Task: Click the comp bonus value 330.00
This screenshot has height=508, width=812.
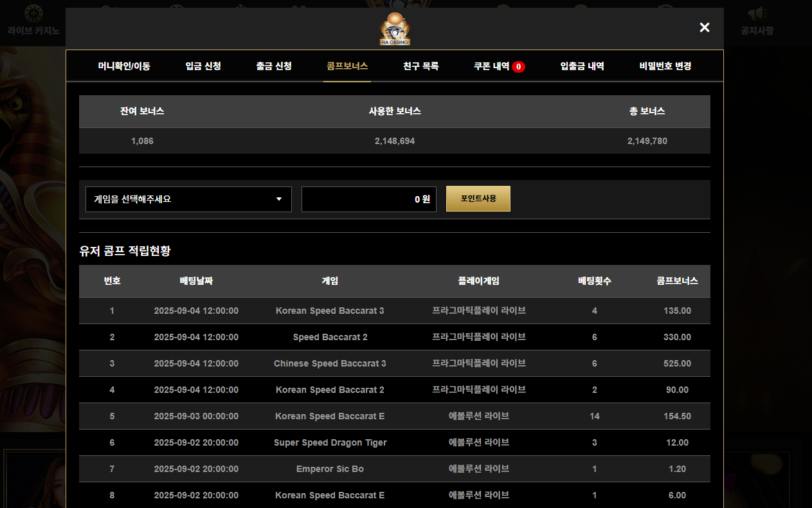Action: [x=677, y=337]
